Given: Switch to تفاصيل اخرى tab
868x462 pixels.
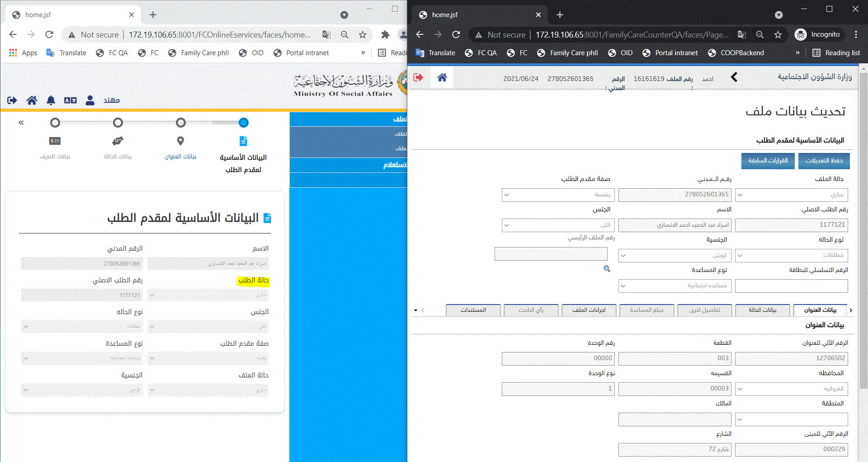Looking at the screenshot, I should tap(705, 310).
